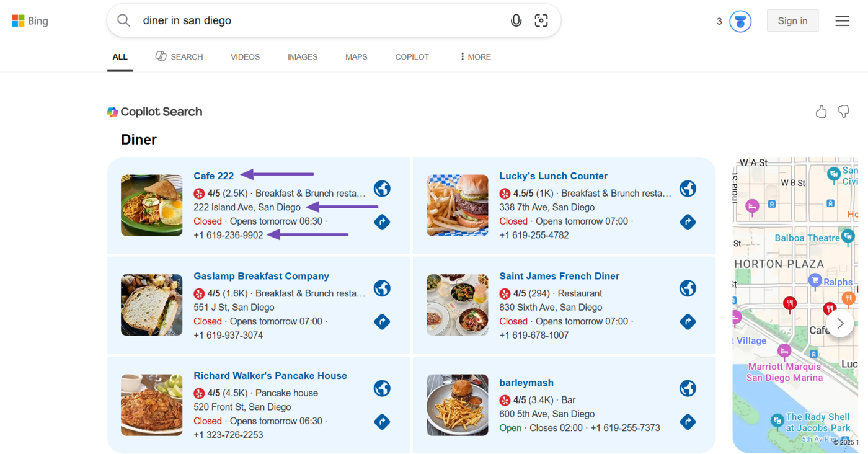868x454 pixels.
Task: Switch to the IMAGES tab
Action: coord(302,56)
